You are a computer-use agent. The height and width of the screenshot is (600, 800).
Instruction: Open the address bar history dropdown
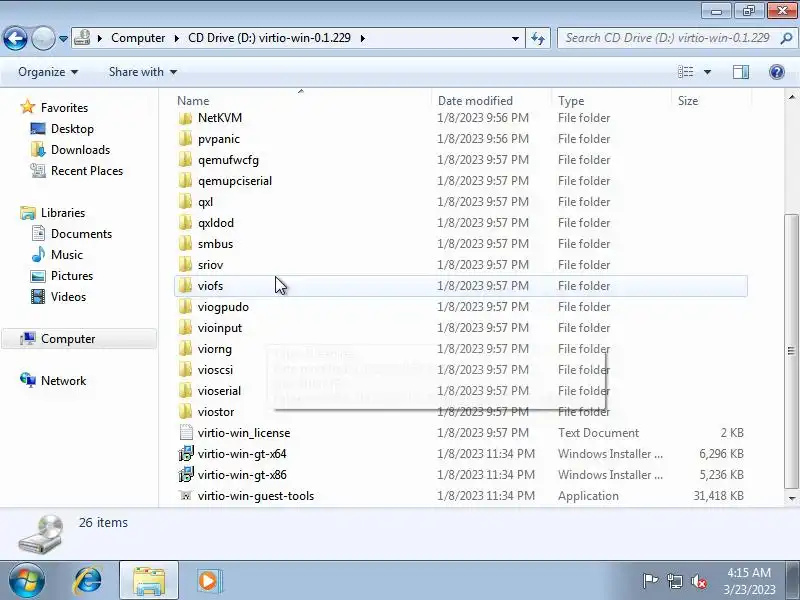[515, 38]
